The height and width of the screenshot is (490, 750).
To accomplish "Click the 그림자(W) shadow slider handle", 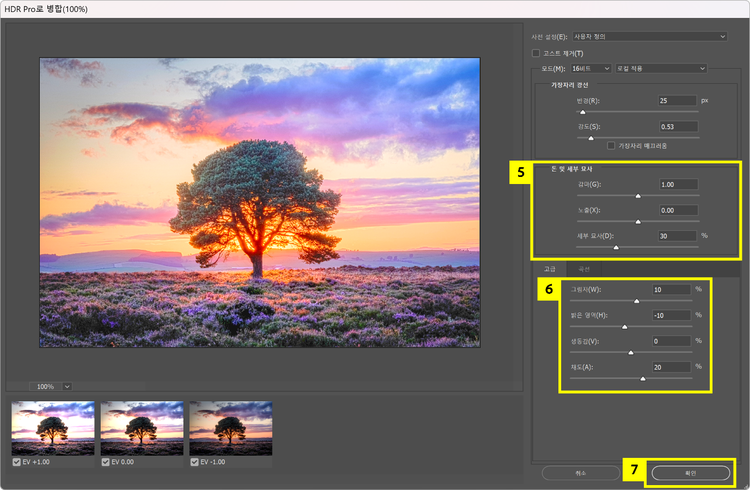I will 636,301.
